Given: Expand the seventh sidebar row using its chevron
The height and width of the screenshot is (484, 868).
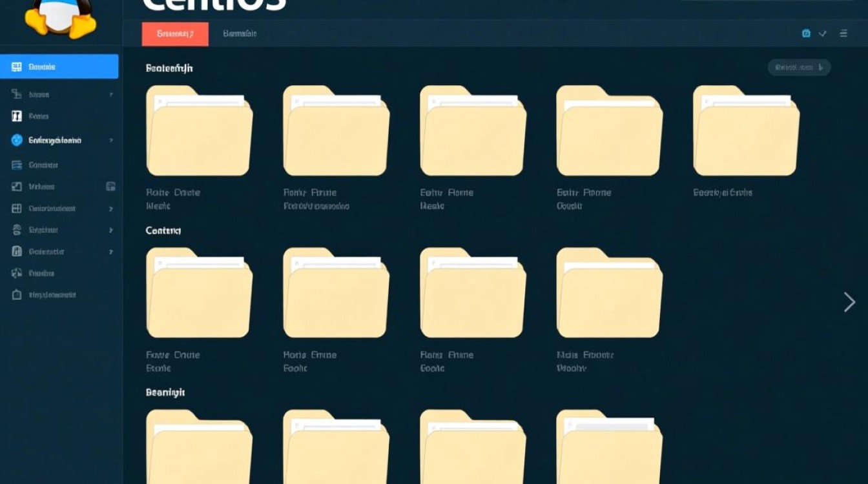Looking at the screenshot, I should pyautogui.click(x=111, y=208).
